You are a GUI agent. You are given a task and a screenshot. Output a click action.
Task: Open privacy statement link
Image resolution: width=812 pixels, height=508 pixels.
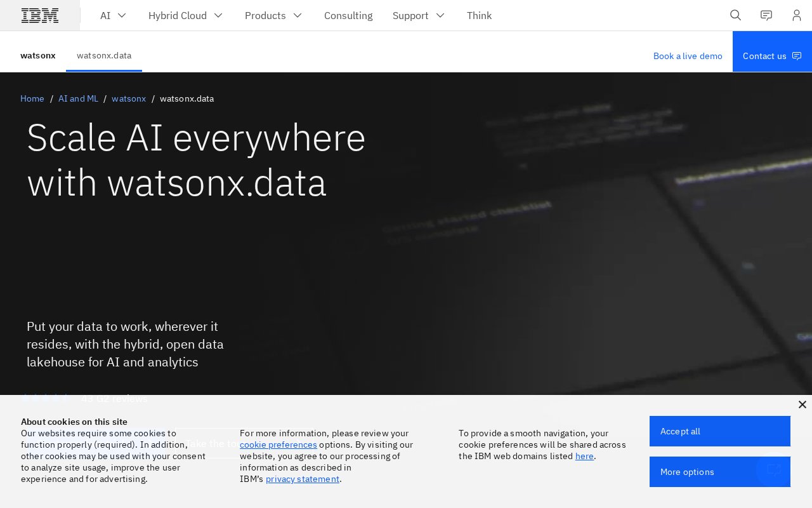coord(303,479)
